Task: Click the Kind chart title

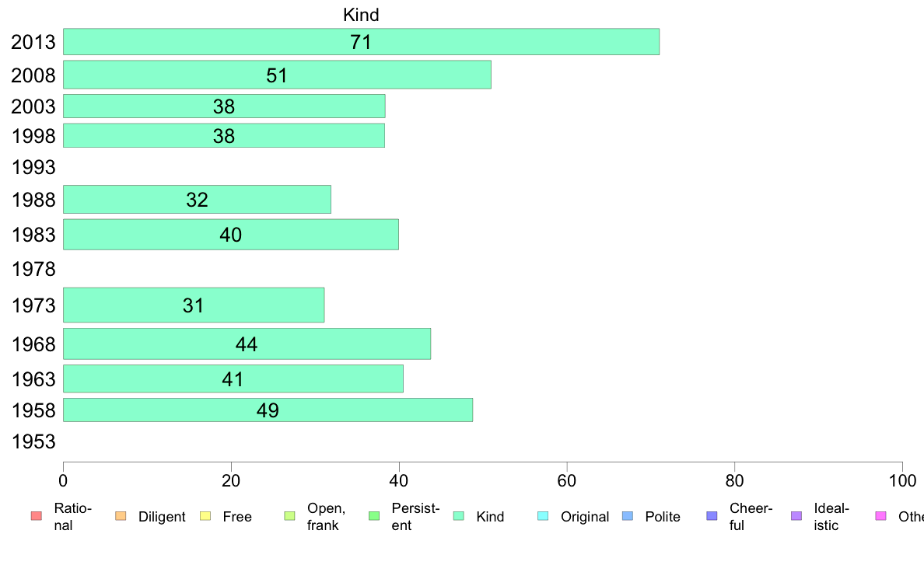Action: tap(361, 15)
